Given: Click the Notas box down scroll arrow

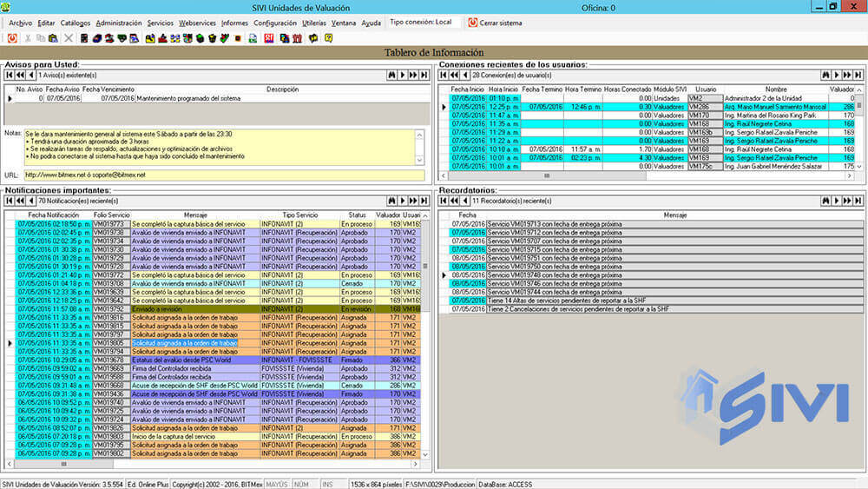Looking at the screenshot, I should pos(419,160).
